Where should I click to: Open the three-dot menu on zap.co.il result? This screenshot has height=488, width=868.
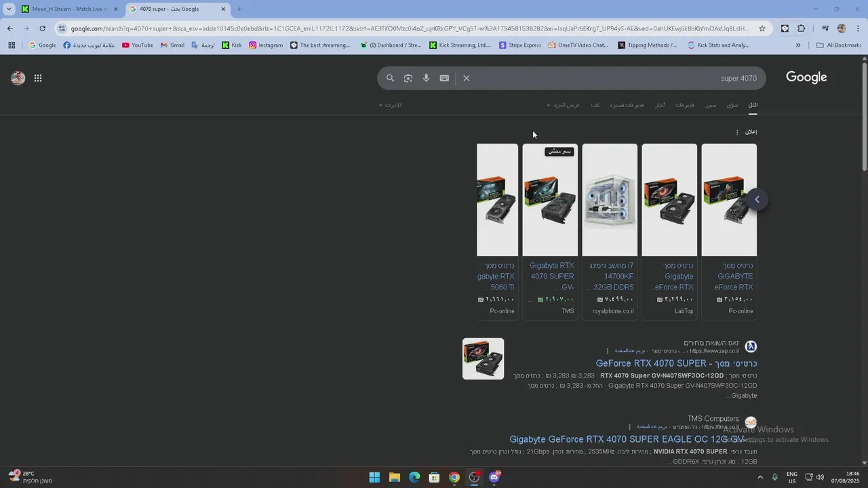(x=608, y=351)
